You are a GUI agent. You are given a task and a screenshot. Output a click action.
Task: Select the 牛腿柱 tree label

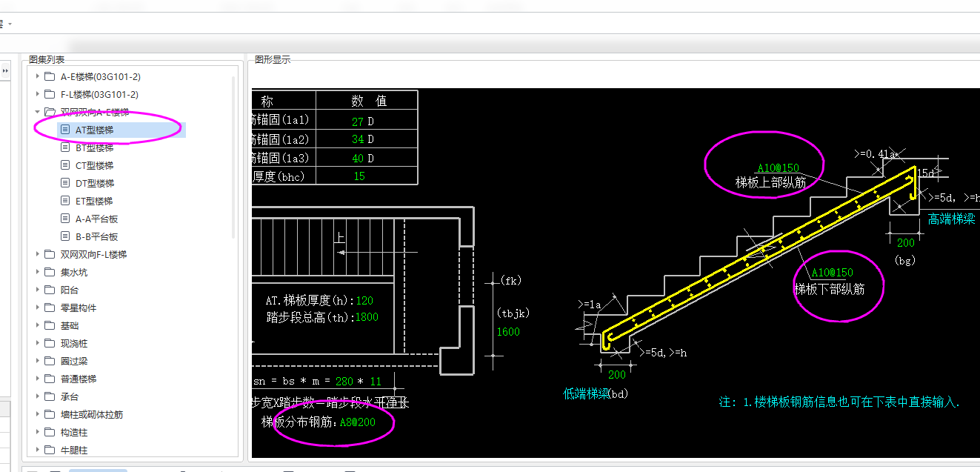[x=74, y=450]
